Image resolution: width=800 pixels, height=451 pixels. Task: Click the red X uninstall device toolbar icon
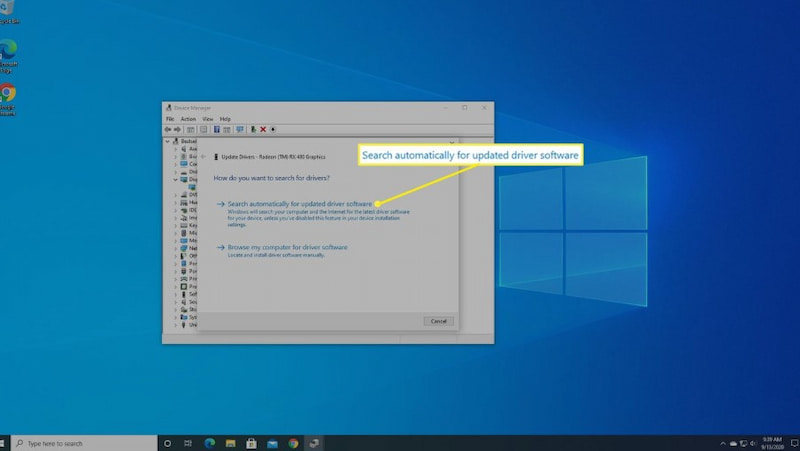coord(262,129)
